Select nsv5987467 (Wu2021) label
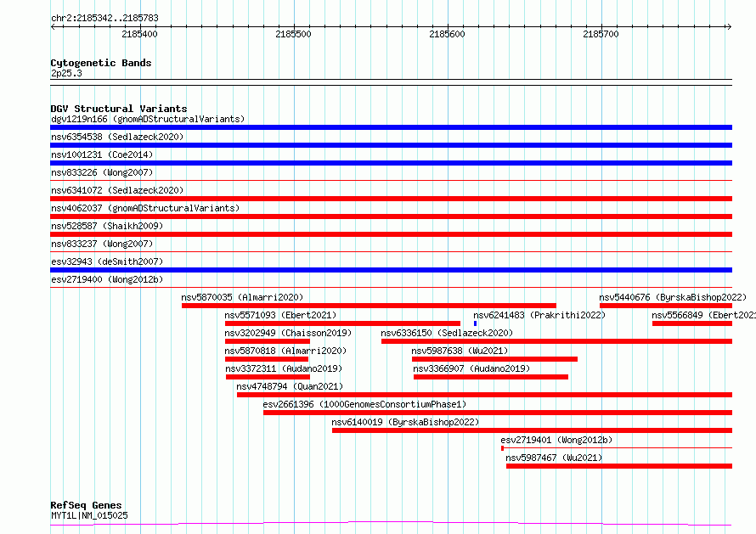This screenshot has height=534, width=756. click(x=554, y=458)
